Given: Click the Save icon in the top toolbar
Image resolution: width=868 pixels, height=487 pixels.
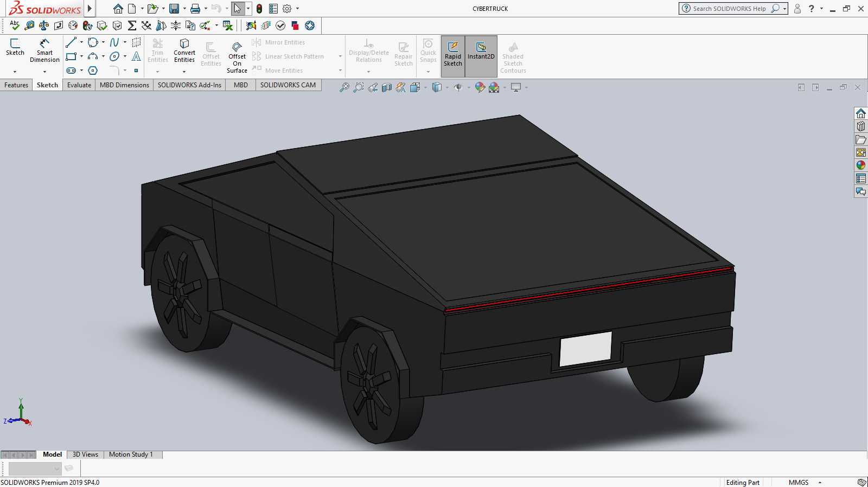Looking at the screenshot, I should [x=174, y=9].
